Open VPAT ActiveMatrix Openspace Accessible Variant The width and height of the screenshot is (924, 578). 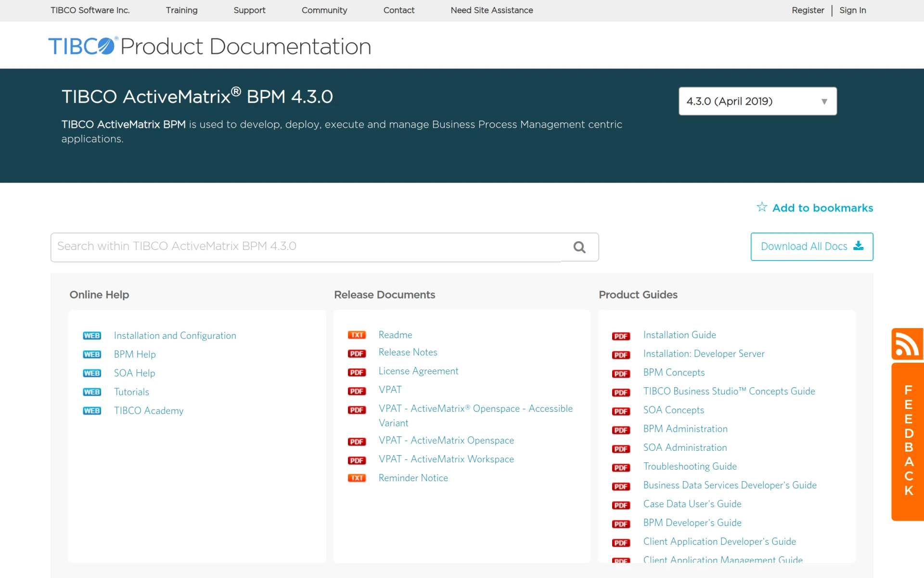click(475, 416)
